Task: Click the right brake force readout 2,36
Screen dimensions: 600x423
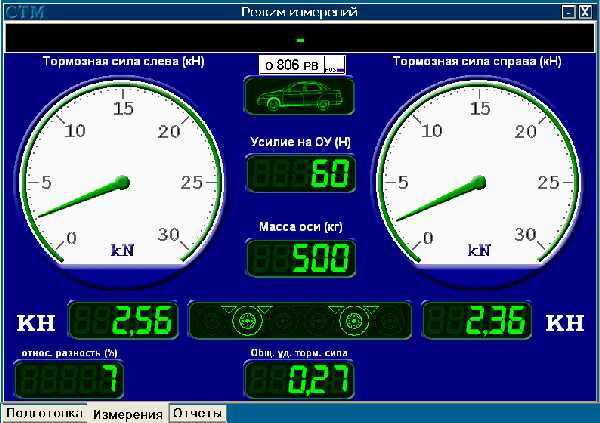Action: click(x=477, y=320)
